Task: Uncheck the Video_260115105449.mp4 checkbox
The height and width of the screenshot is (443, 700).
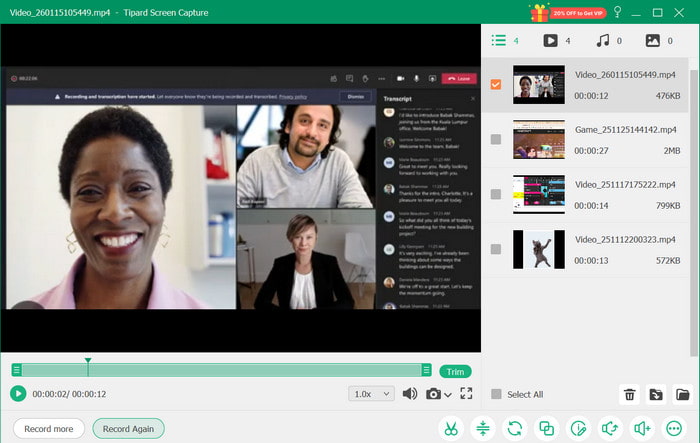Action: point(496,85)
